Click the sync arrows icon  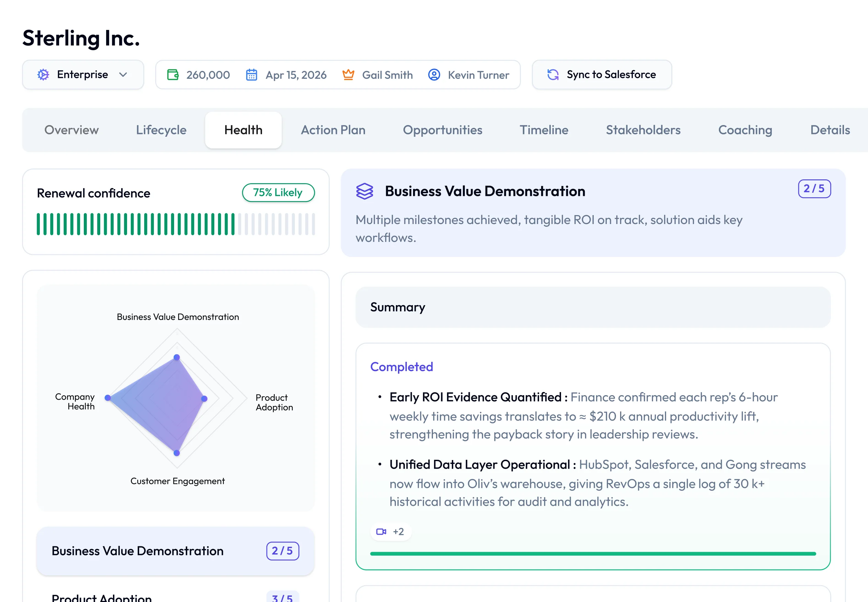(x=553, y=75)
